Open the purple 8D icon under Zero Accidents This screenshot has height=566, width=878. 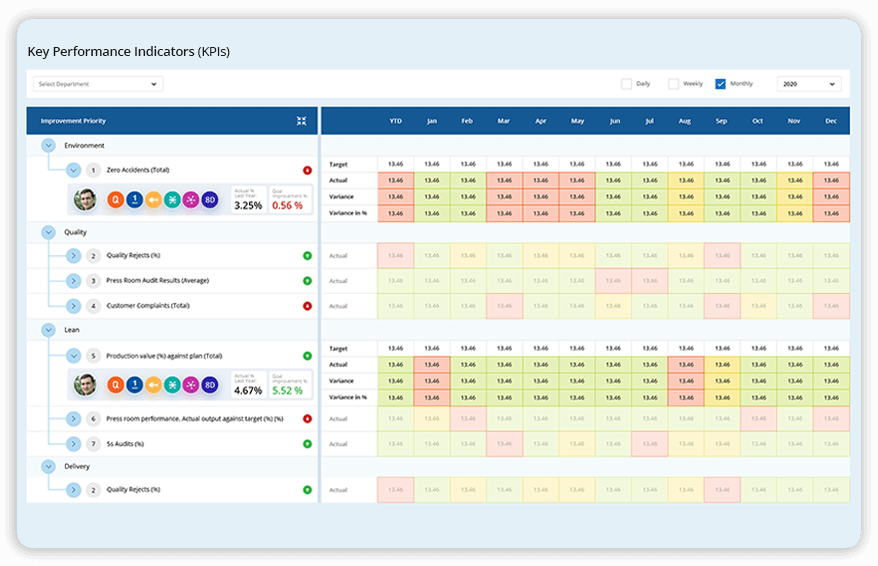click(209, 200)
